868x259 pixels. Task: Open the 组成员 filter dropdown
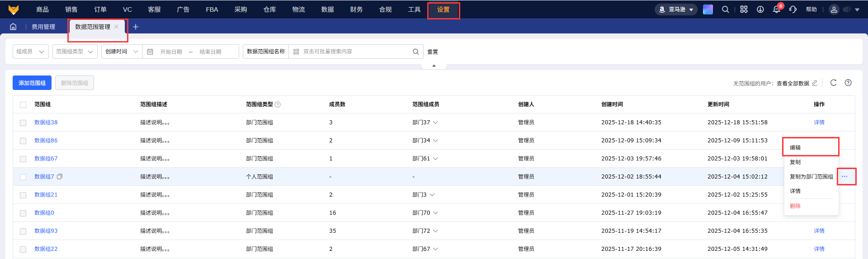tap(31, 52)
